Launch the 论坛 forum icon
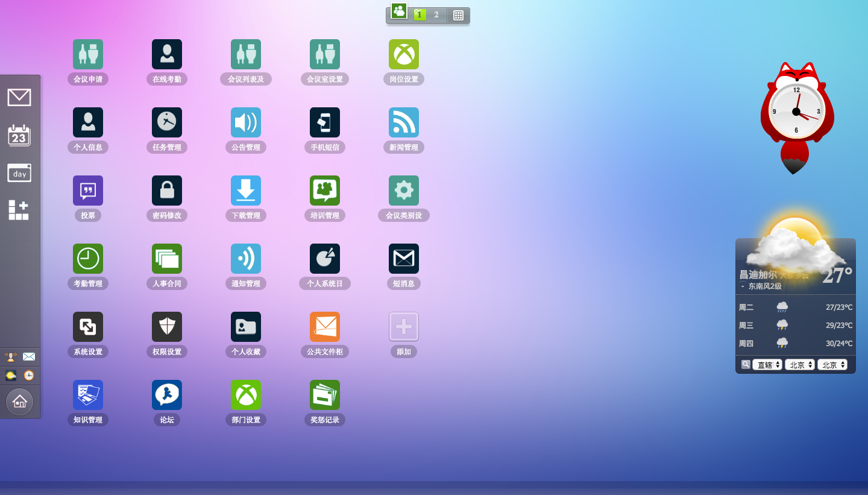The image size is (868, 495). [167, 395]
